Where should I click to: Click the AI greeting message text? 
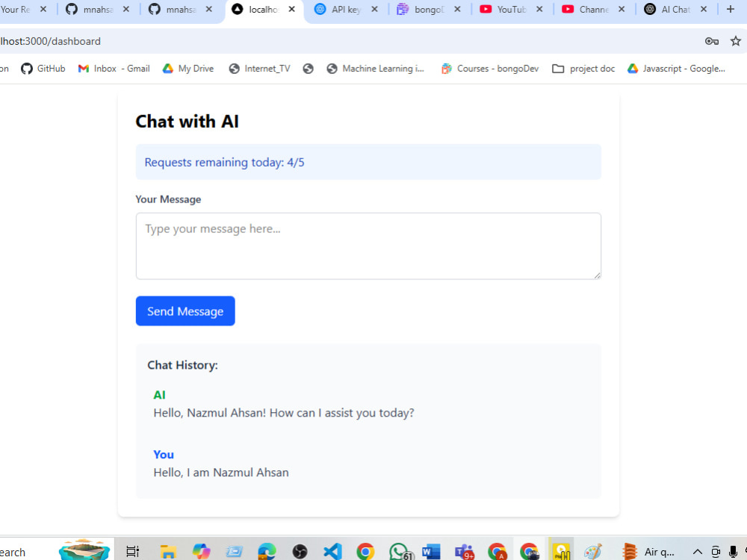[x=283, y=413]
